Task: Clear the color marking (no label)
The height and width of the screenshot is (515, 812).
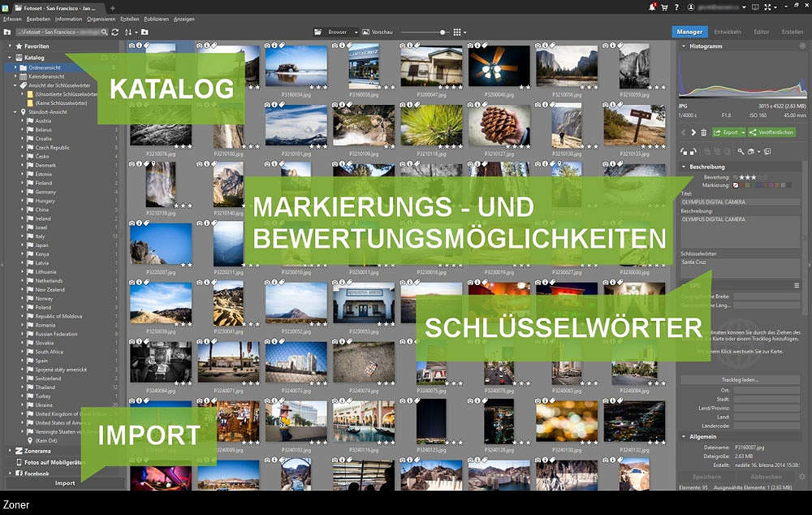Action: [736, 185]
